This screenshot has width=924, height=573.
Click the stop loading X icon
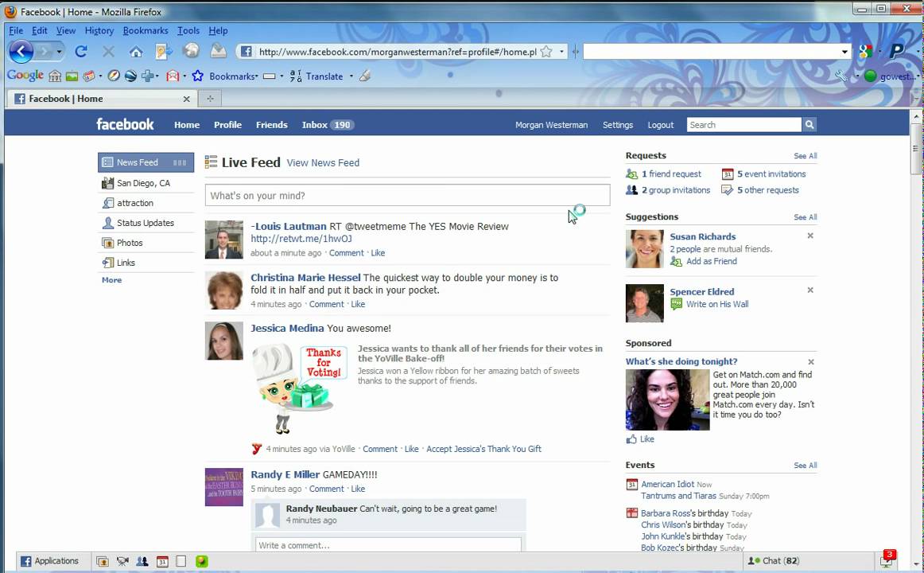[108, 52]
